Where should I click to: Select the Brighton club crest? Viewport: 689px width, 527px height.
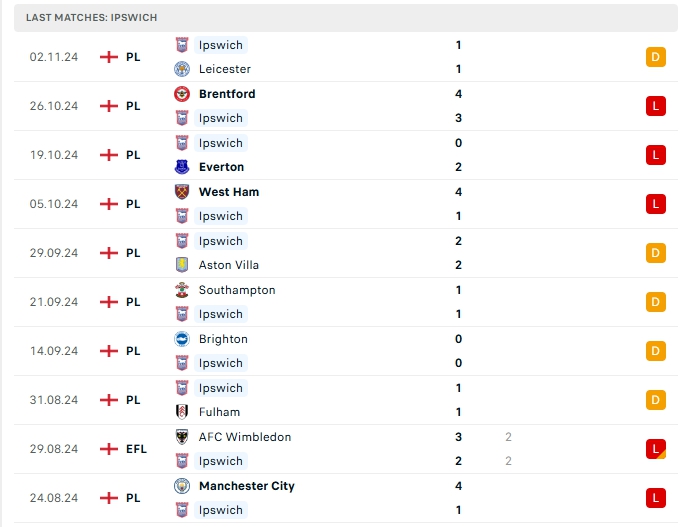[182, 339]
